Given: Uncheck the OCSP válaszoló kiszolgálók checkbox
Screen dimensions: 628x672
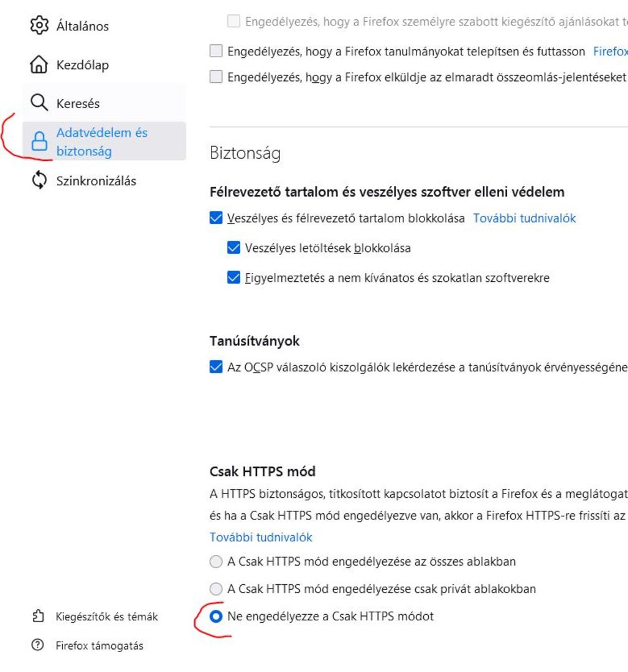Looking at the screenshot, I should tap(216, 367).
